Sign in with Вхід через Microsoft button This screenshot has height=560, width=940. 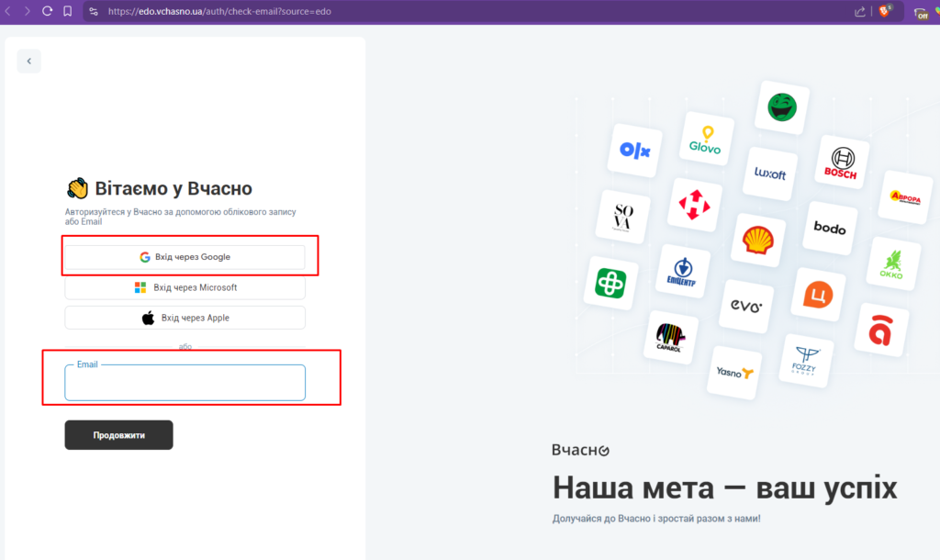(x=185, y=287)
